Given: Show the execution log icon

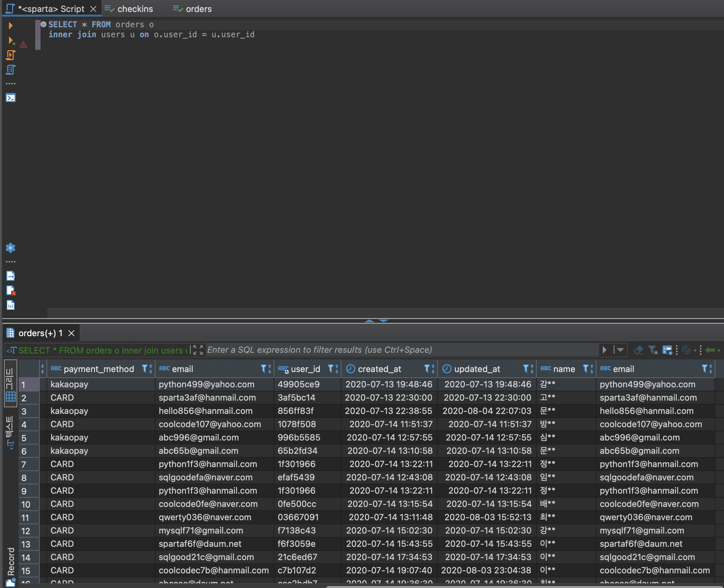Looking at the screenshot, I should (x=11, y=291).
